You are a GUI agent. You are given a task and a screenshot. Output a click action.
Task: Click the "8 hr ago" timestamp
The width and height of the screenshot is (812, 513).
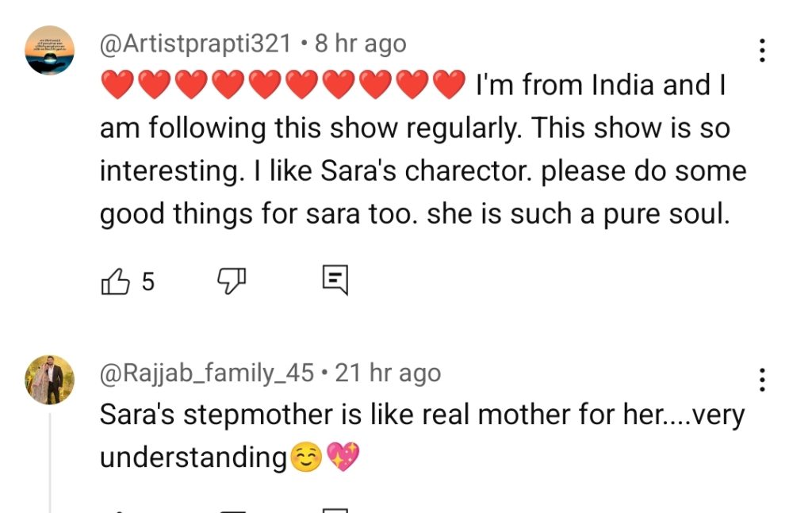[361, 44]
